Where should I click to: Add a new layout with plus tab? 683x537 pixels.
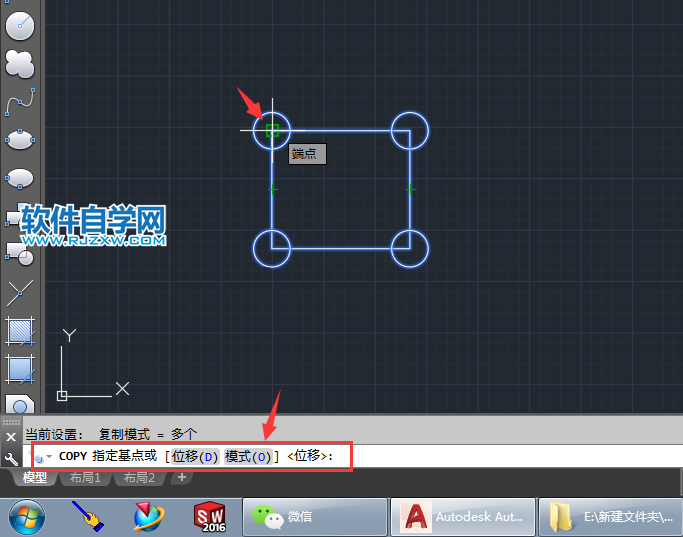pyautogui.click(x=182, y=477)
